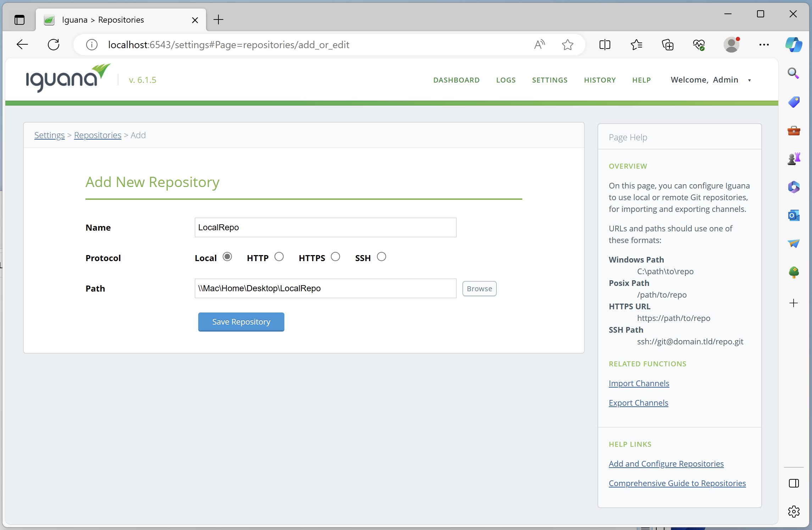Click into the Path input field
Screen dimensions: 812x530
(x=325, y=288)
